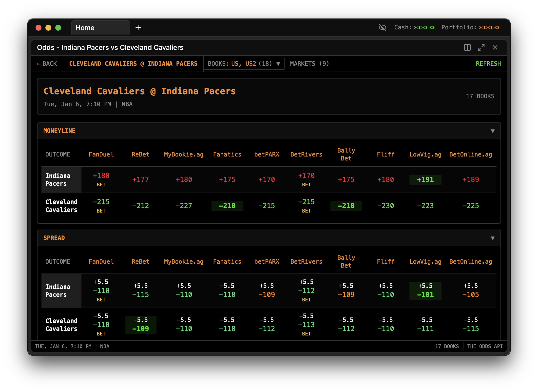Open a new tab with plus icon
This screenshot has width=538, height=392.
138,27
